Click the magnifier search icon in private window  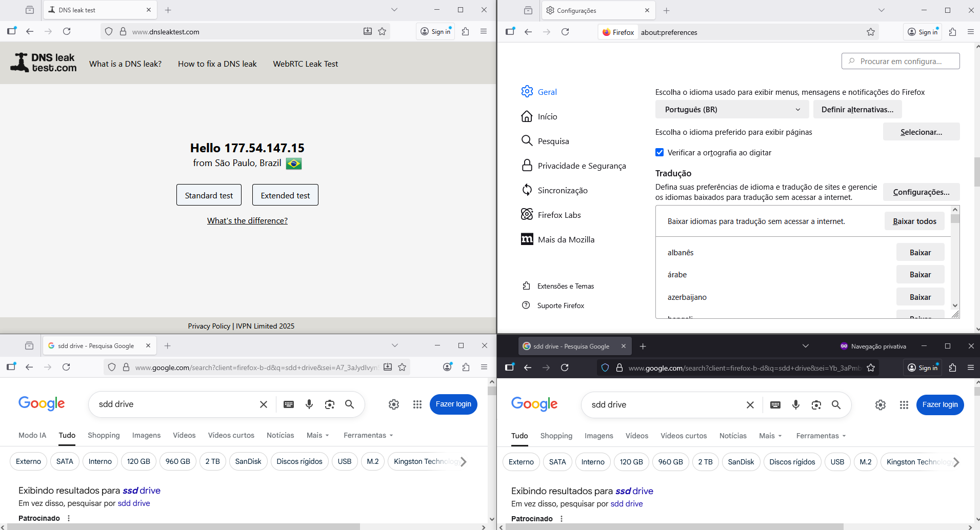836,405
